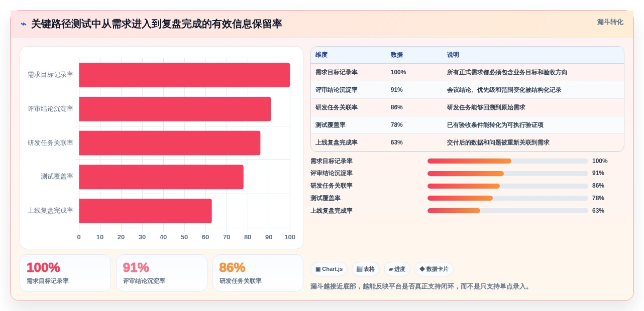Click the dashboard title 关键路径测试…有效信息保留率
Screen dimensions: 644x311
(x=157, y=24)
